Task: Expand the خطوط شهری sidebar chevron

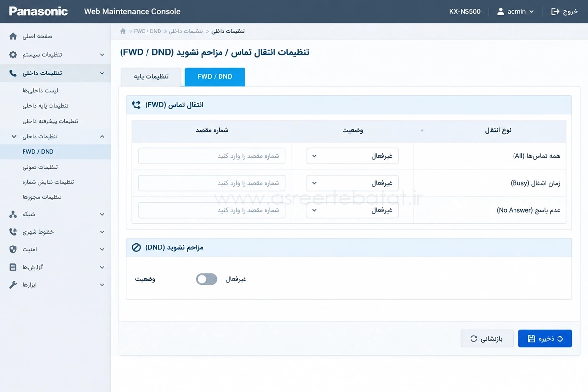Action: 102,232
